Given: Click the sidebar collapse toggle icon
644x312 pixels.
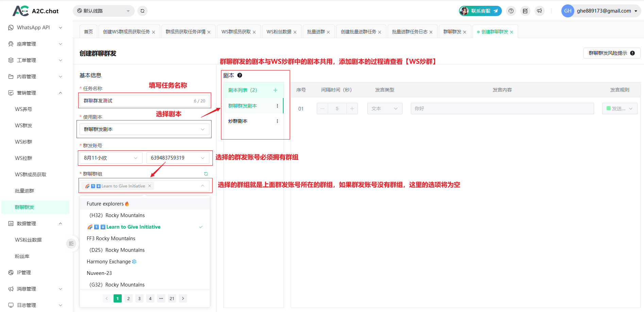Looking at the screenshot, I should pos(71,244).
